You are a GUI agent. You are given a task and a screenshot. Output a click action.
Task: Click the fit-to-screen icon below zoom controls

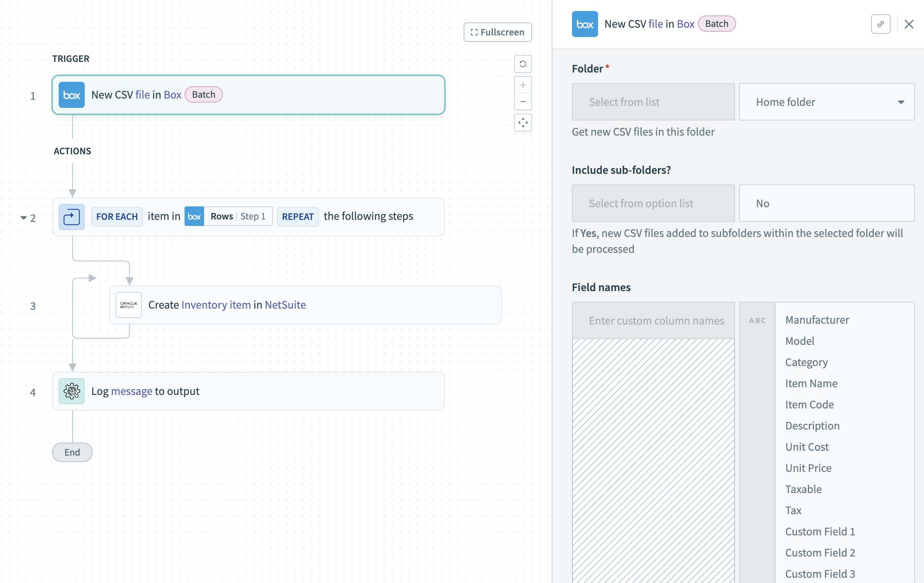523,123
